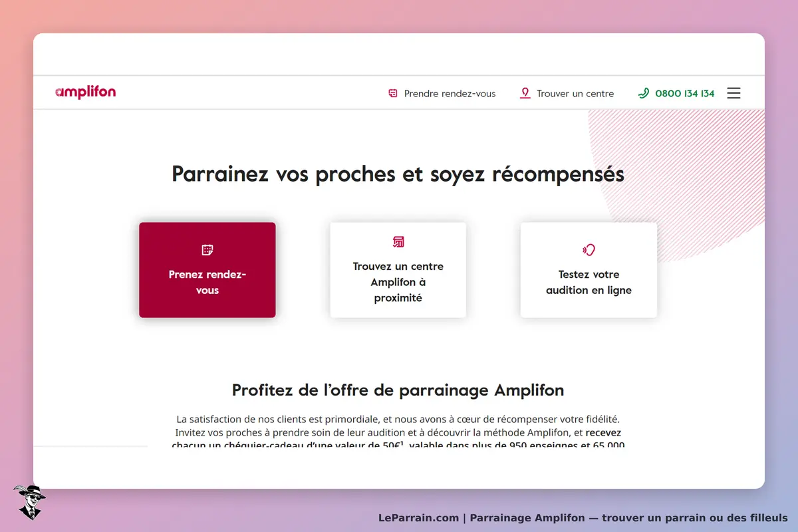The width and height of the screenshot is (798, 532).
Task: Click the LeParrain mascot icon with hat
Action: (29, 502)
